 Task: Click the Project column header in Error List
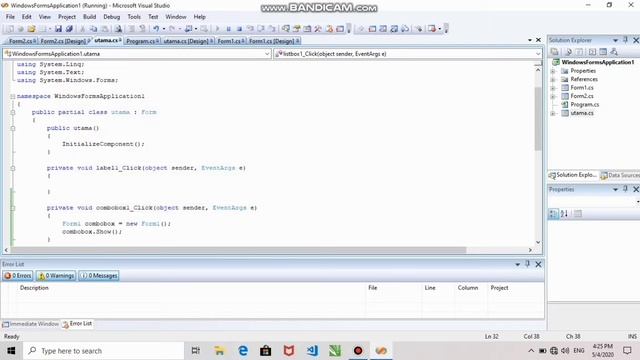point(499,288)
